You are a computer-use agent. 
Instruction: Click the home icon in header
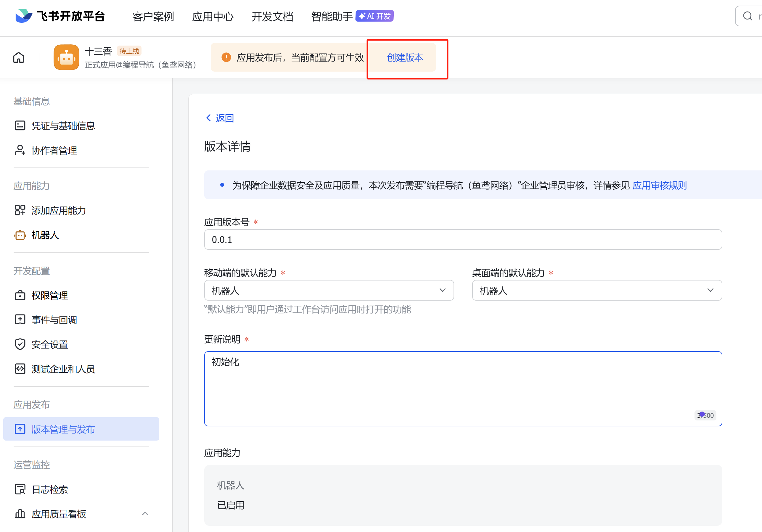(19, 57)
